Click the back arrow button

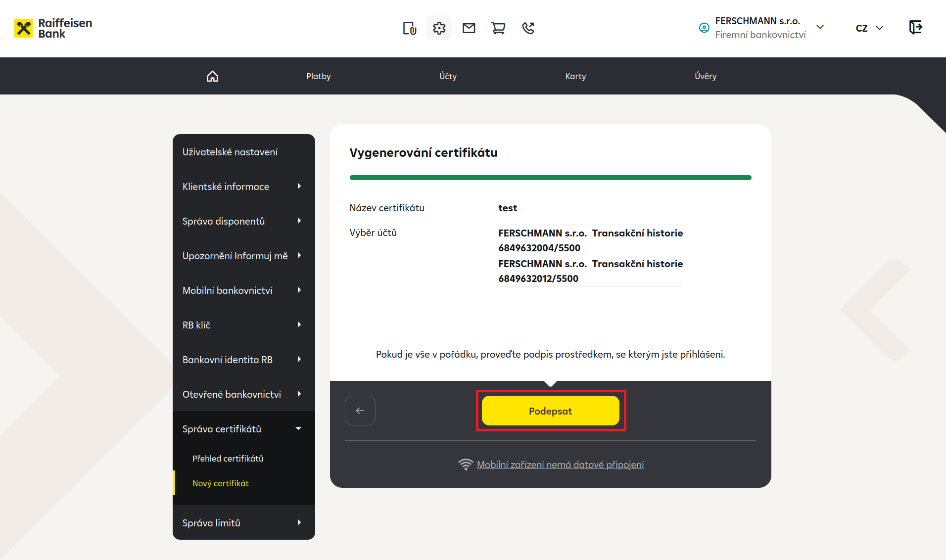pos(360,411)
